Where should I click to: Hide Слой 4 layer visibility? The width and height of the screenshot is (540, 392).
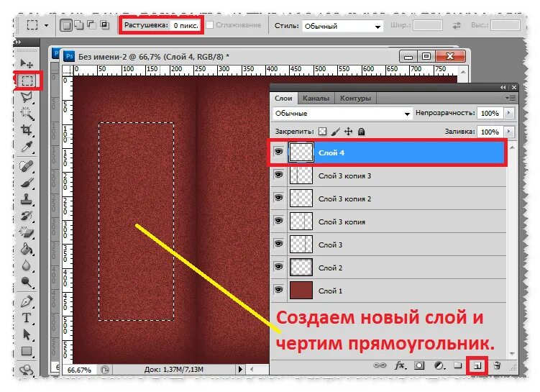tap(278, 152)
